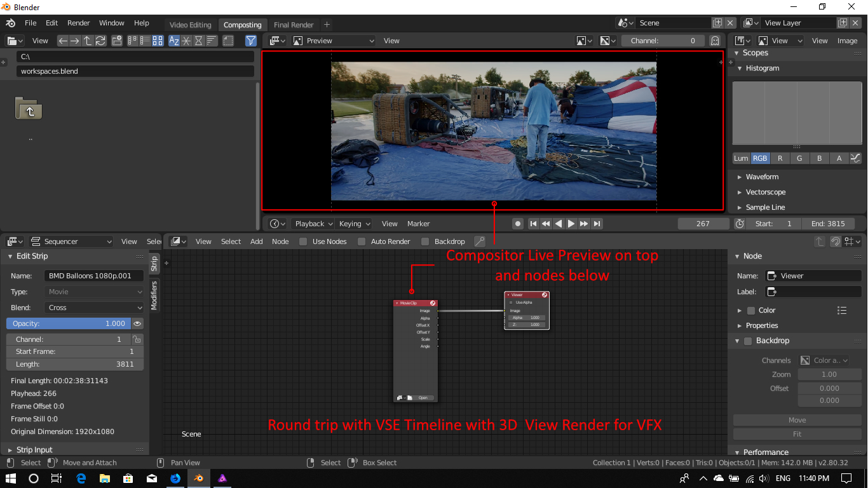This screenshot has height=488, width=868.
Task: Click the parent folder thumbnail icon
Action: (29, 109)
